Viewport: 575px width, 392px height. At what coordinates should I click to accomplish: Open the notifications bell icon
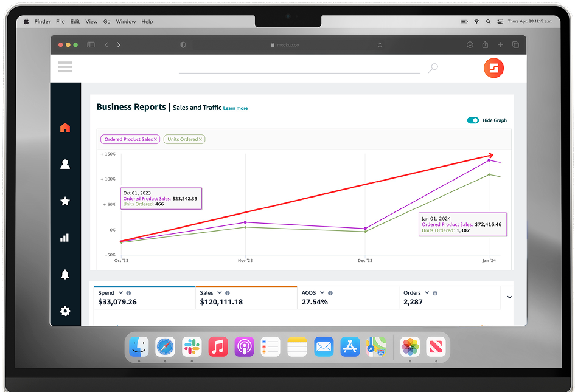point(65,275)
